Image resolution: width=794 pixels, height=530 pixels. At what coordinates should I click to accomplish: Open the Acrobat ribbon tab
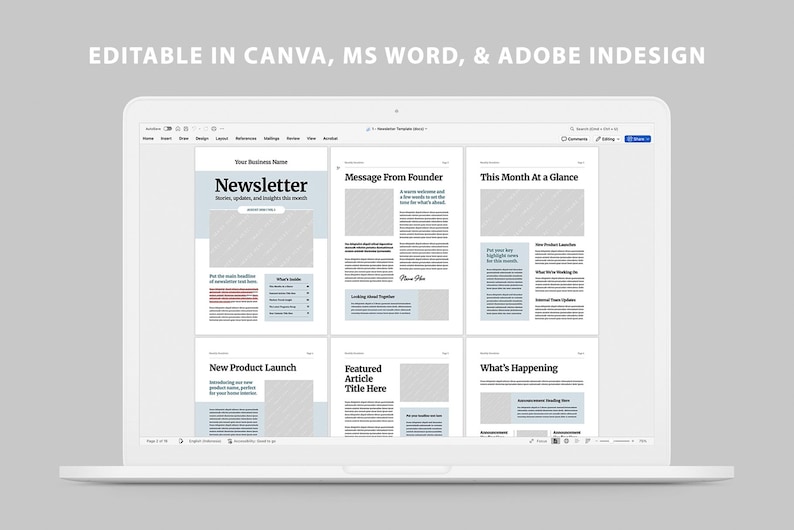click(x=330, y=138)
